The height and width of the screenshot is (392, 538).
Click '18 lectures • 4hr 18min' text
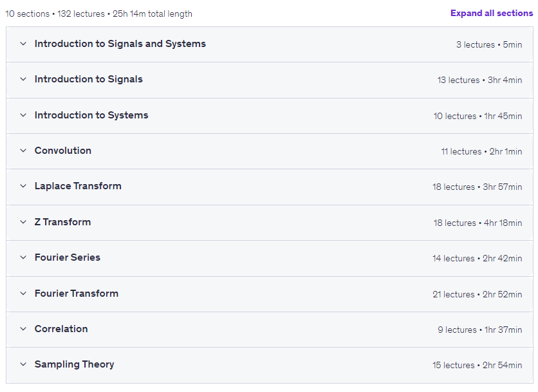478,223
